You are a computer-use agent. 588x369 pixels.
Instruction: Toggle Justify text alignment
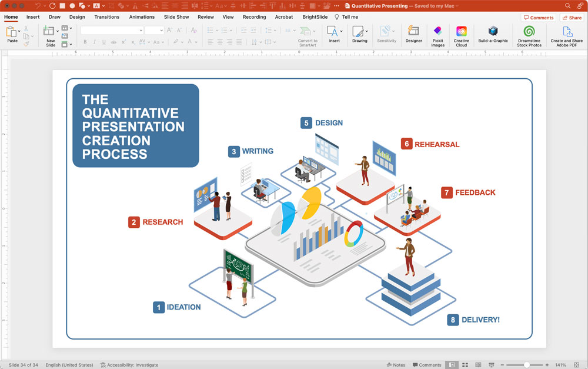tap(239, 42)
